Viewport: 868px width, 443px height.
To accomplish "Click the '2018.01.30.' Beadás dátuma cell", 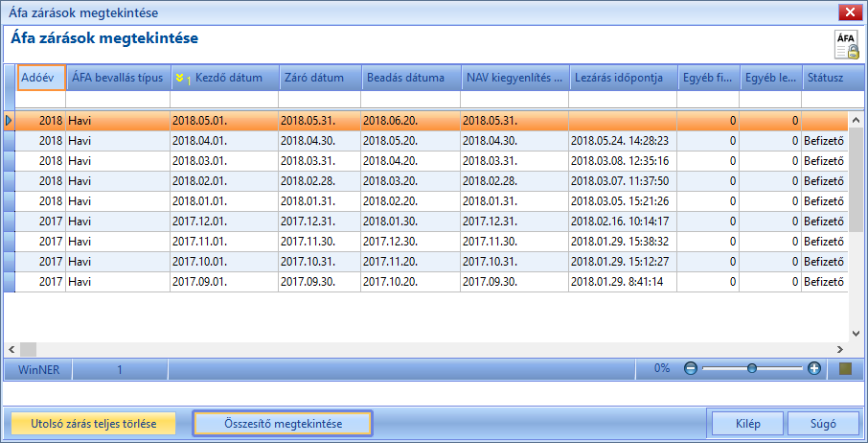I will tap(411, 221).
